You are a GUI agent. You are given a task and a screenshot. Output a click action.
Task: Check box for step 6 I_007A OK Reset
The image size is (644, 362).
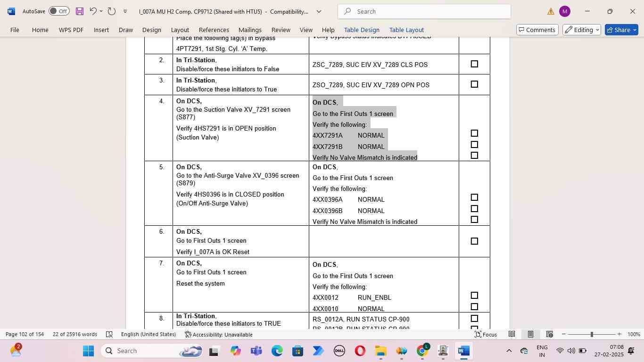click(x=474, y=241)
